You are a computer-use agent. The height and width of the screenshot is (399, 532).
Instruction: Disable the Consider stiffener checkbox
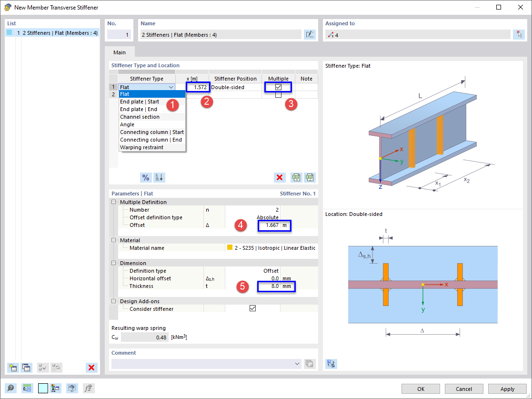point(252,308)
